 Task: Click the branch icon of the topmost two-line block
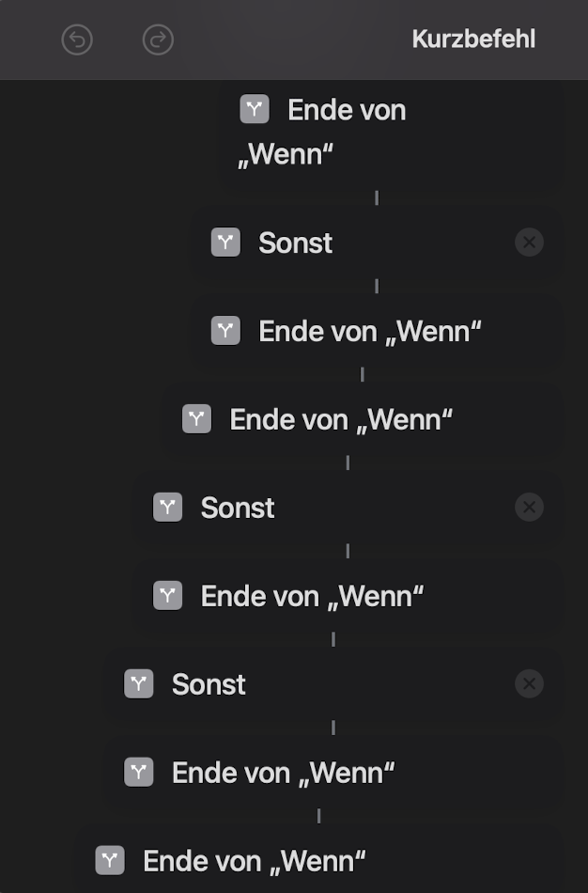point(255,109)
